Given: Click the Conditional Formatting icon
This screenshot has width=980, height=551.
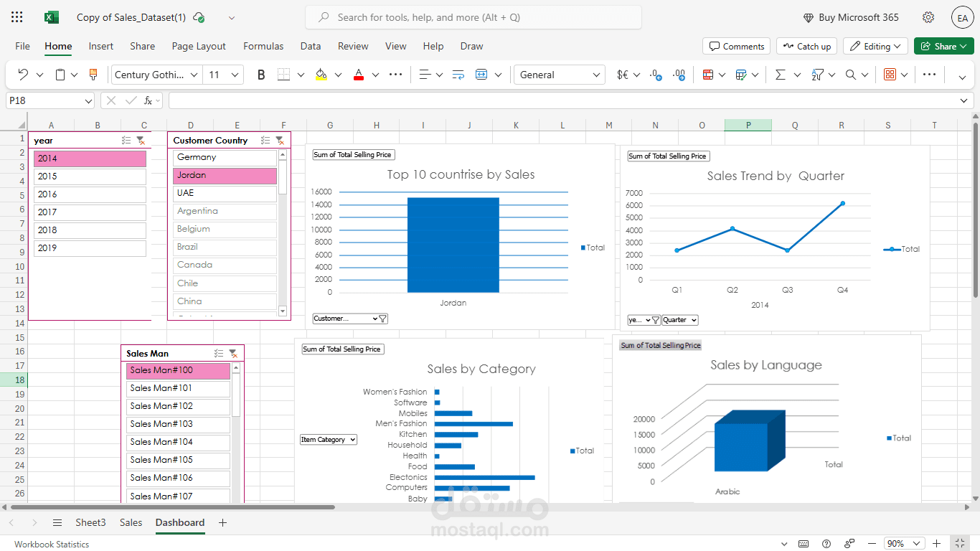Looking at the screenshot, I should [x=708, y=75].
